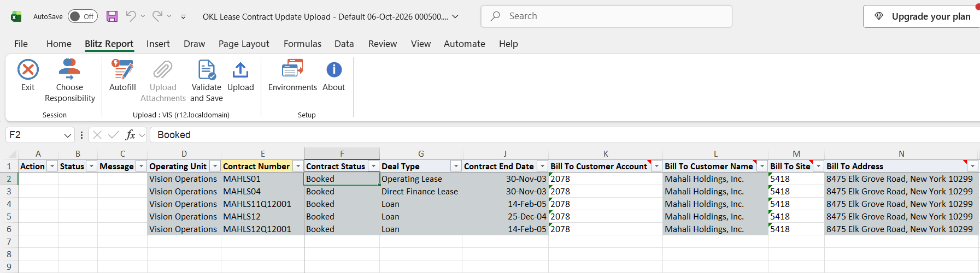The image size is (980, 273).
Task: Click the Select All corner triangle
Action: (12, 154)
